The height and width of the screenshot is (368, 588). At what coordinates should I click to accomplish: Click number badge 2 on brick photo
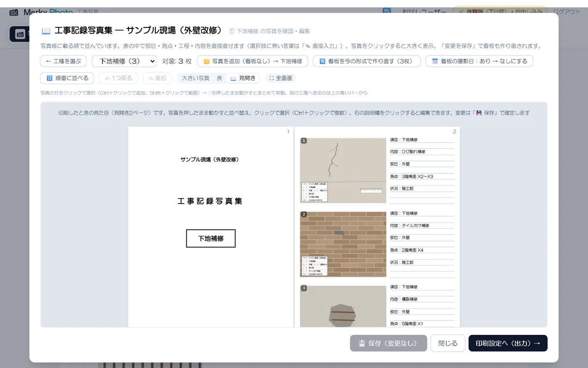pos(304,214)
